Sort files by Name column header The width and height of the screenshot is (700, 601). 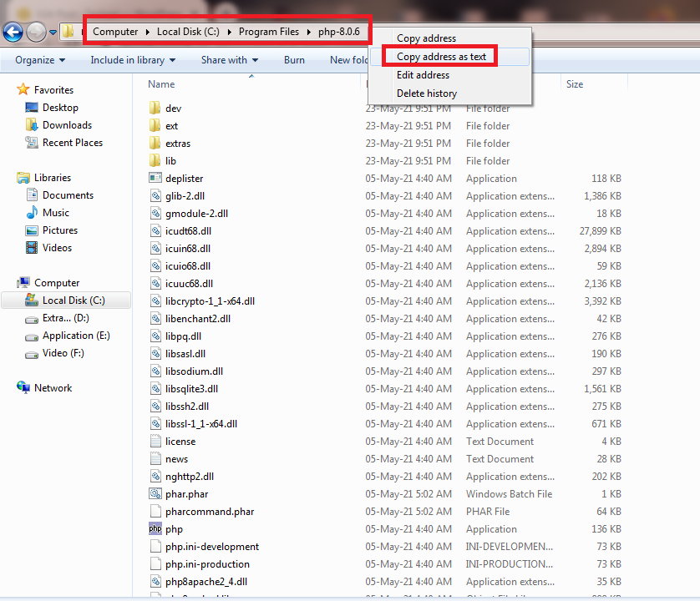(x=161, y=84)
